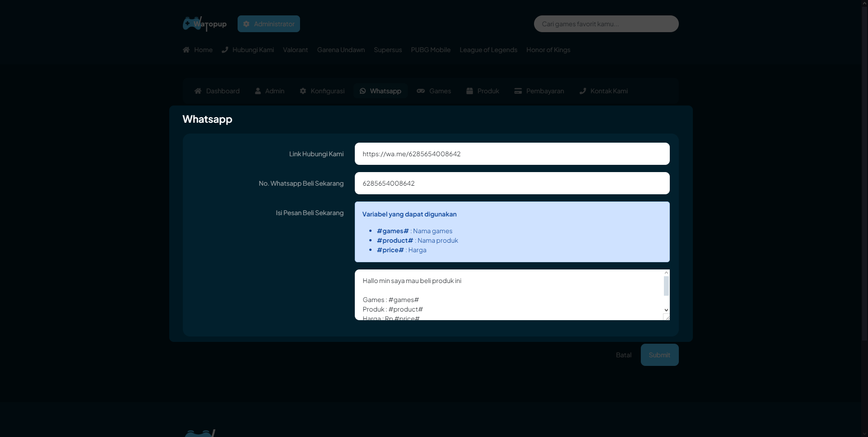Focus the 'Cari games favorit kamu' search box
Image resolution: width=868 pixels, height=437 pixels.
tap(606, 24)
